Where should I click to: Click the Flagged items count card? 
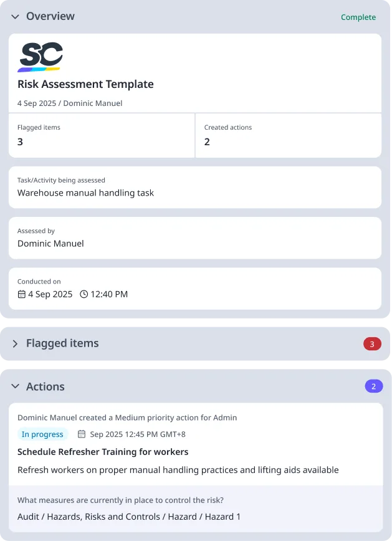(102, 135)
